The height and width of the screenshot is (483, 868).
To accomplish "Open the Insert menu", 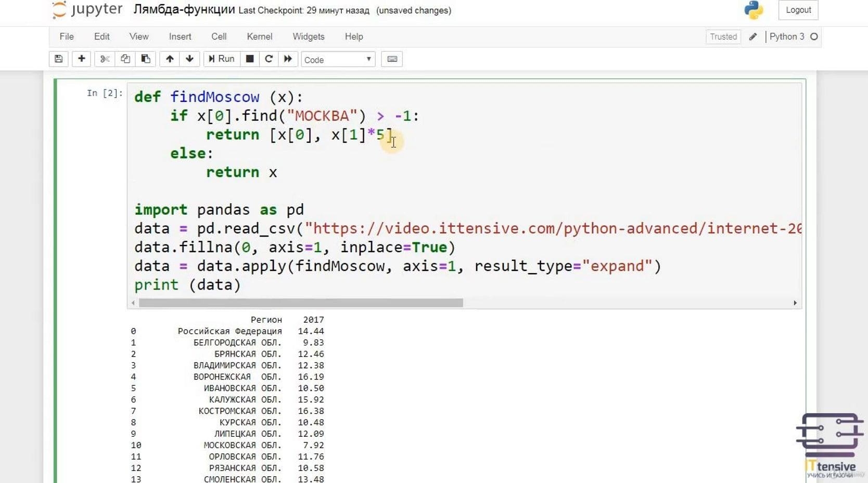I will (180, 36).
